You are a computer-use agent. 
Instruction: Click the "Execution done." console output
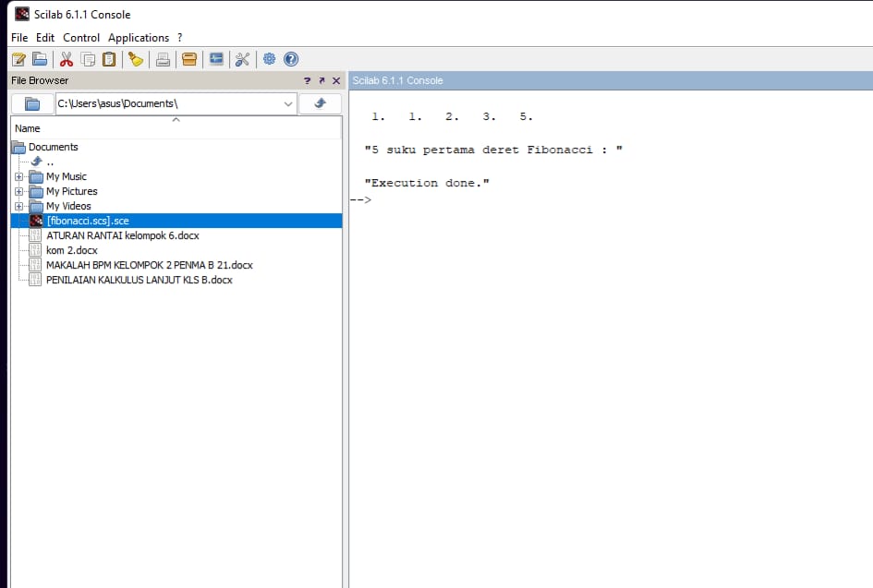click(x=427, y=183)
